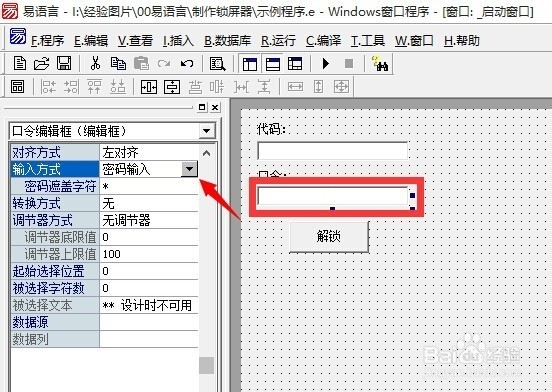
Task: Select the 被选择字符数 property row
Action: (105, 289)
